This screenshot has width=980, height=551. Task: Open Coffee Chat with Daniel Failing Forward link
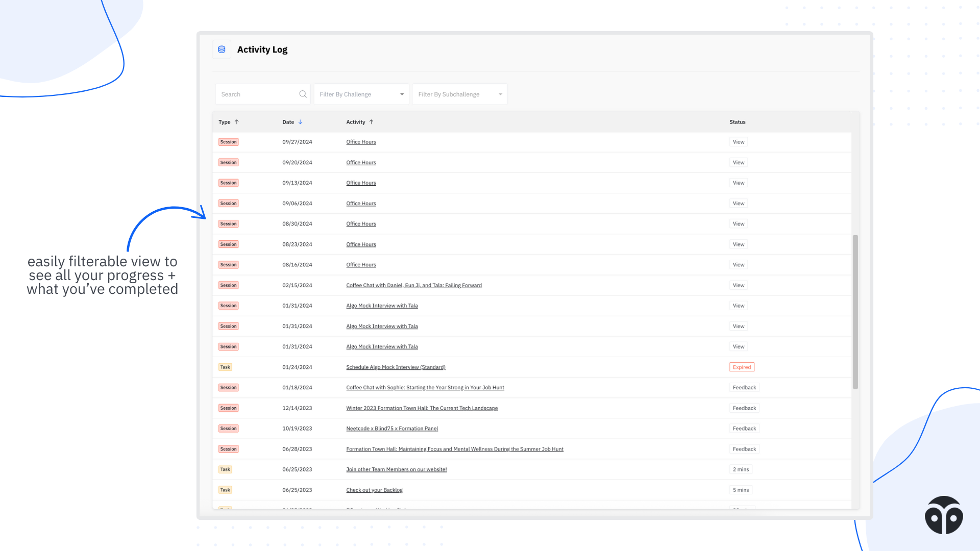click(413, 285)
